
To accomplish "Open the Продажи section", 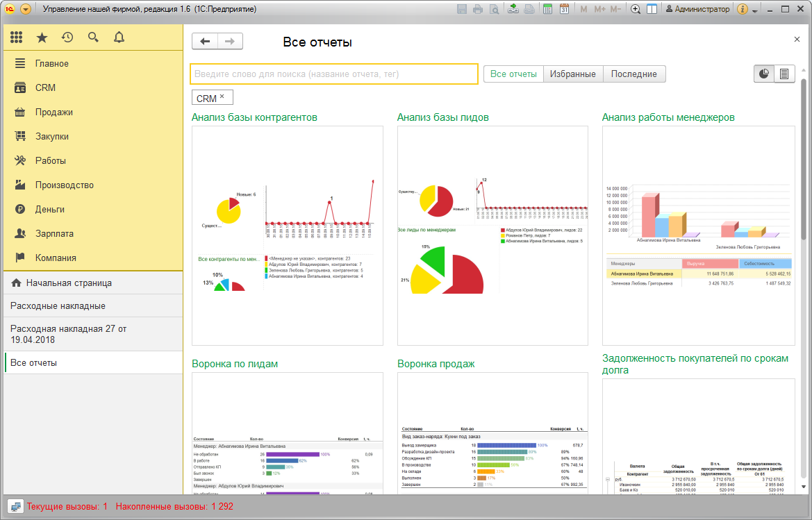I will pos(93,112).
